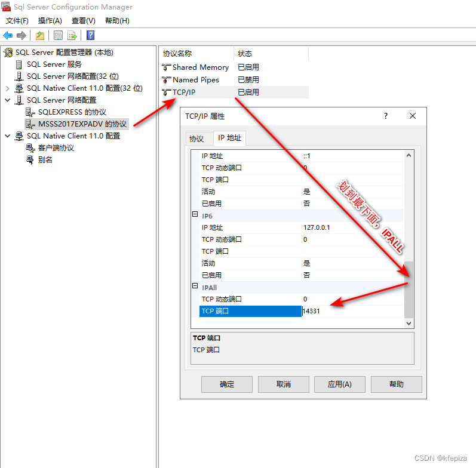This screenshot has width=476, height=468.
Task: Click the SQL Server 服务 icon
Action: pyautogui.click(x=19, y=64)
